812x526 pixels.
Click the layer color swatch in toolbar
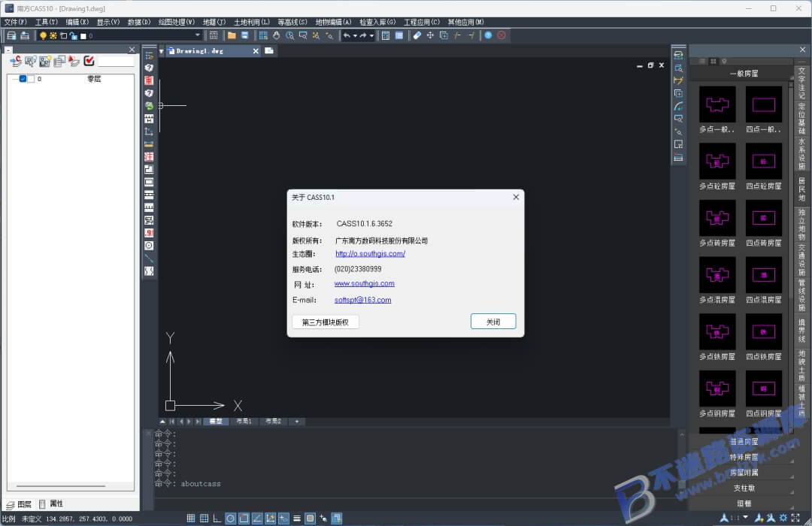click(x=83, y=36)
